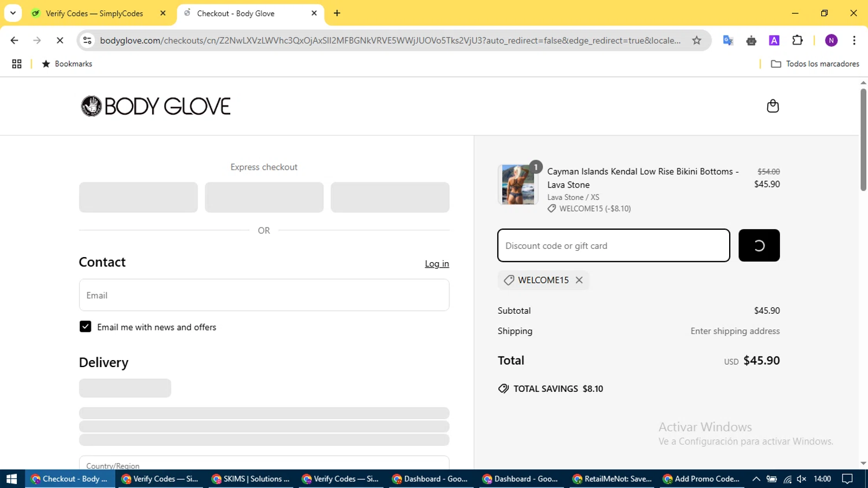
Task: Open the tab search dropdown arrow
Action: [x=13, y=13]
